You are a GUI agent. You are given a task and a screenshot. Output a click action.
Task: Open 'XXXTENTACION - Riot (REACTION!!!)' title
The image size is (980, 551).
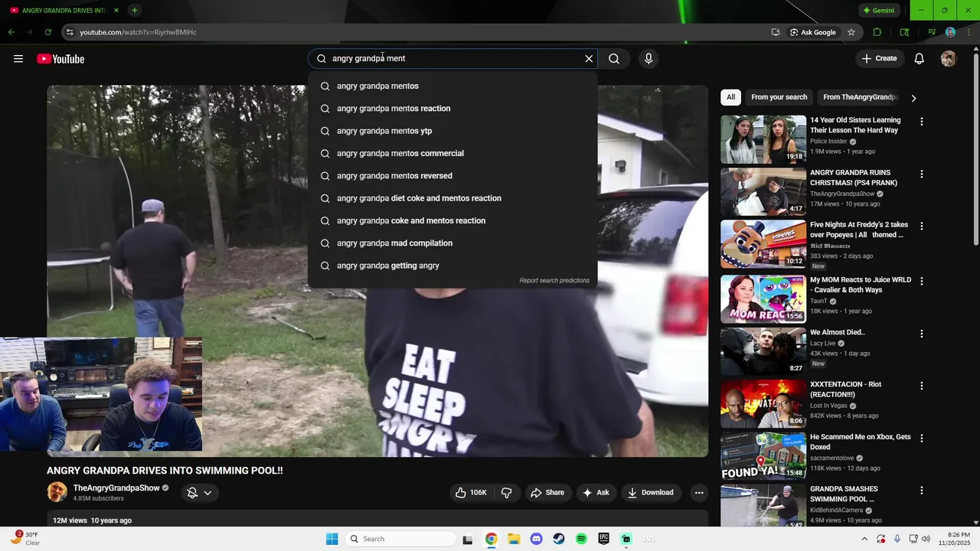(x=846, y=389)
